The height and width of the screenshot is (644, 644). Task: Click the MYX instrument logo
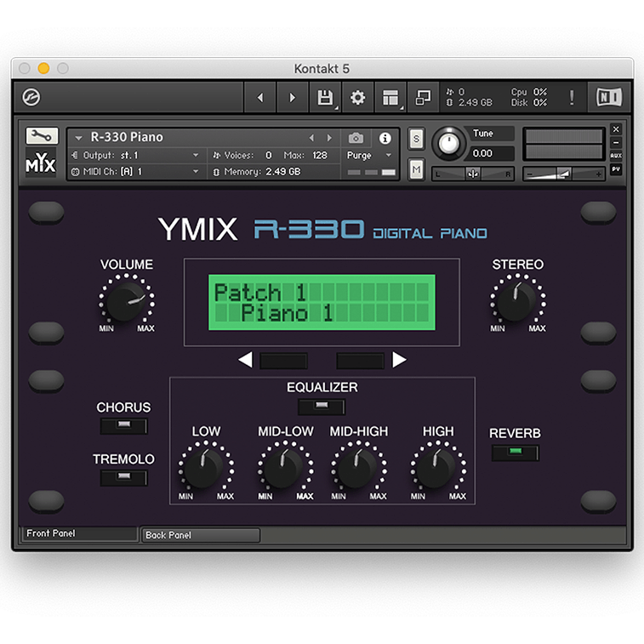click(x=41, y=162)
